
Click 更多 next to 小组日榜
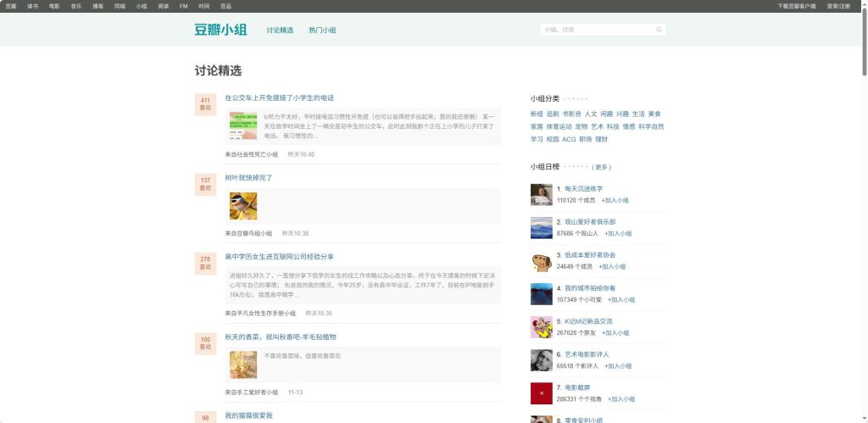tap(601, 167)
